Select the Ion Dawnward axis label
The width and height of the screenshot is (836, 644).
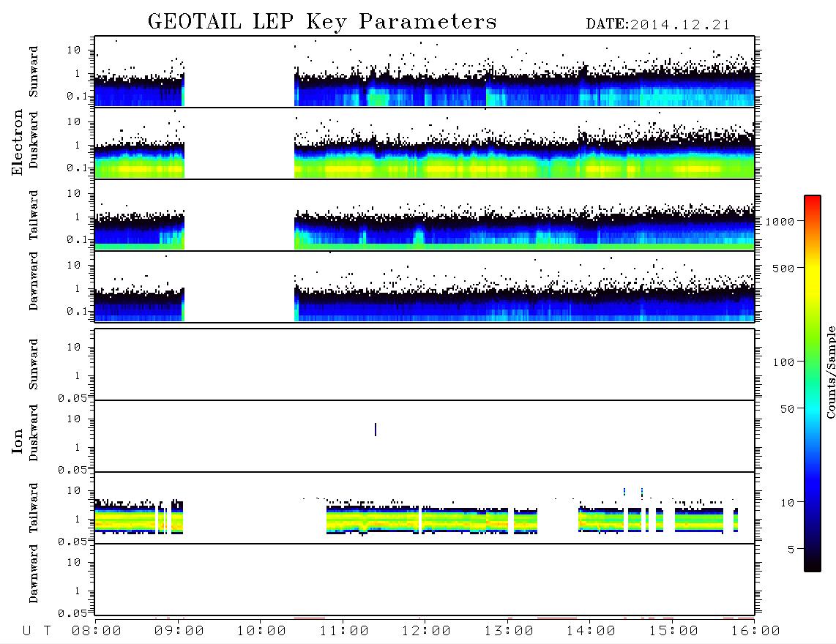pos(34,574)
